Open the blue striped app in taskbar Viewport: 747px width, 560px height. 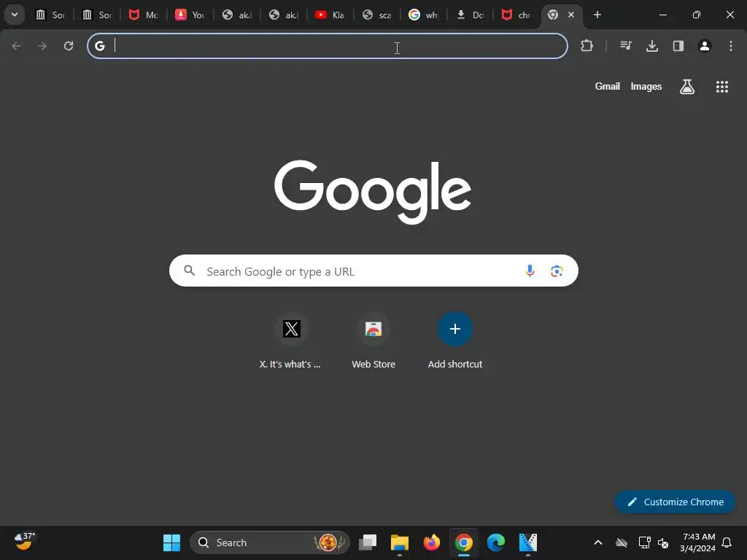click(x=528, y=542)
